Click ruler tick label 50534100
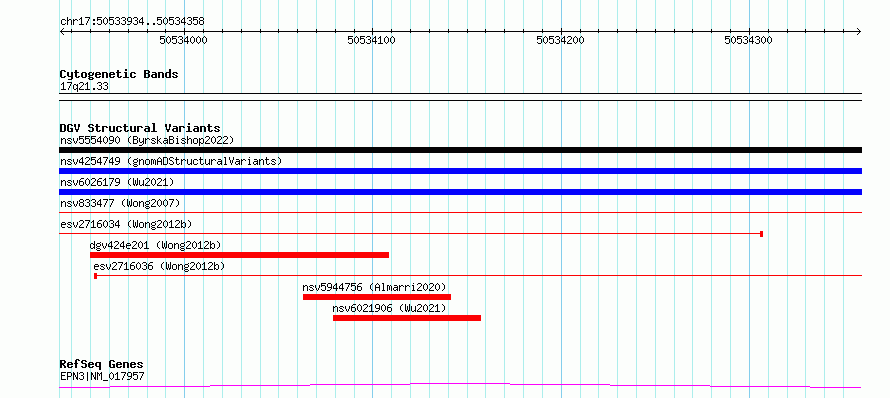Image resolution: width=890 pixels, height=398 pixels. pyautogui.click(x=372, y=40)
